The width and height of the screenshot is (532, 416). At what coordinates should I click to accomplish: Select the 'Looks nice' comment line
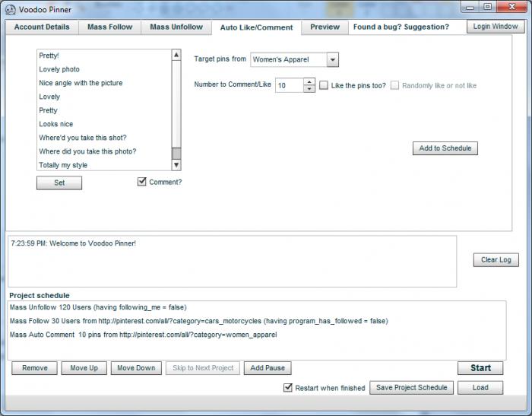tap(105, 124)
